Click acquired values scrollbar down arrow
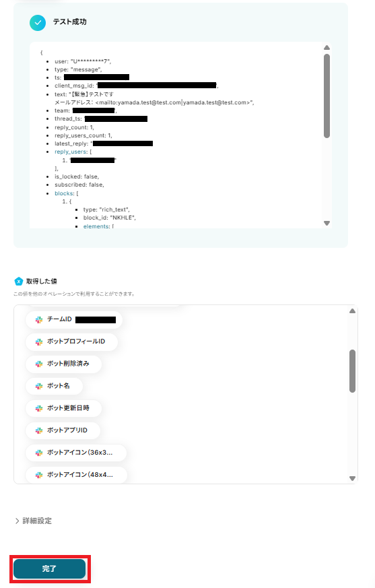The width and height of the screenshot is (375, 588). coord(352,478)
